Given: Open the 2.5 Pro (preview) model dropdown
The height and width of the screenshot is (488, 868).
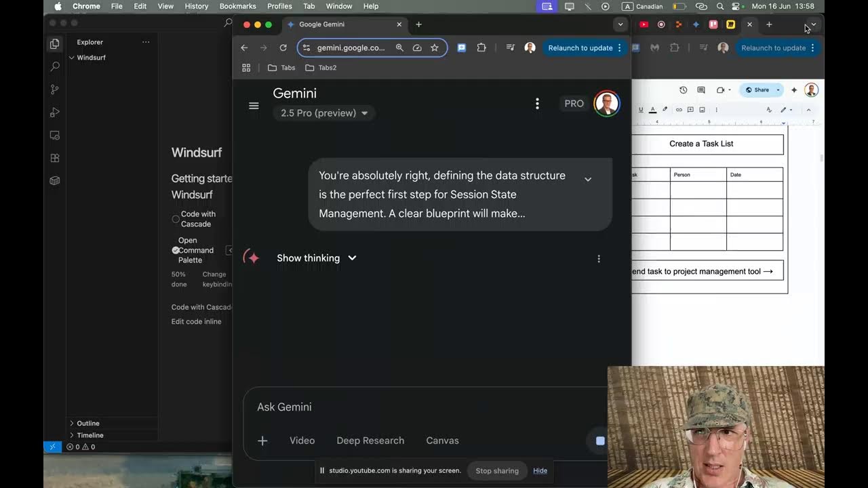Looking at the screenshot, I should click(x=324, y=113).
